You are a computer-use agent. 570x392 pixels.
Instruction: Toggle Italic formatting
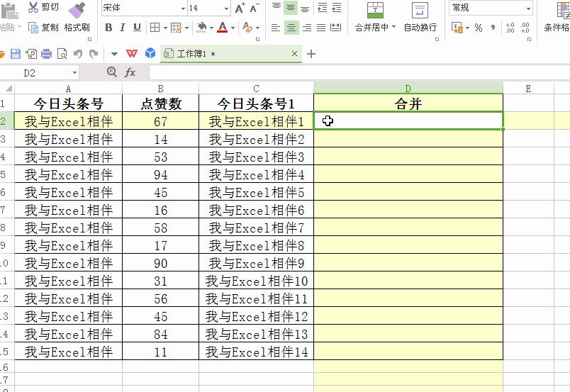123,28
